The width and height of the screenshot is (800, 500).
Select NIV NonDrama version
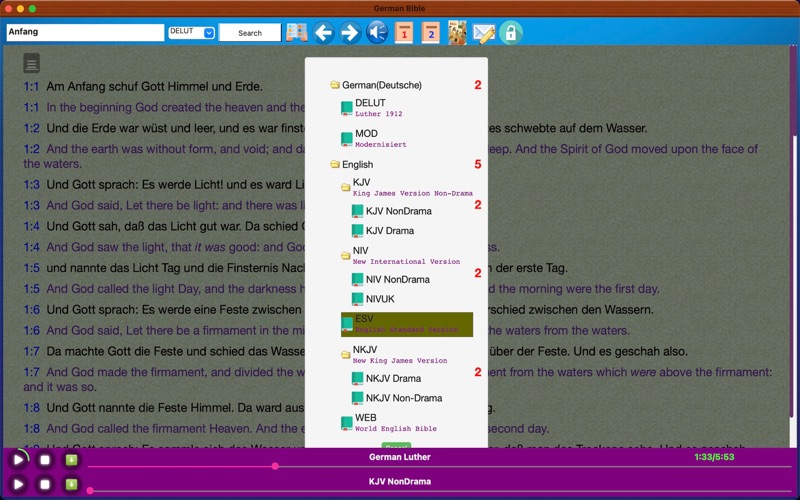point(397,280)
